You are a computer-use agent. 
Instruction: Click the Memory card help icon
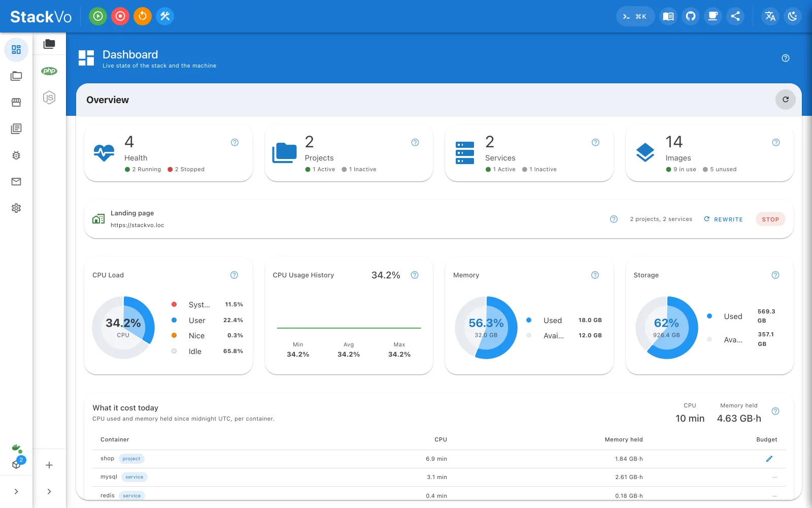pos(595,275)
